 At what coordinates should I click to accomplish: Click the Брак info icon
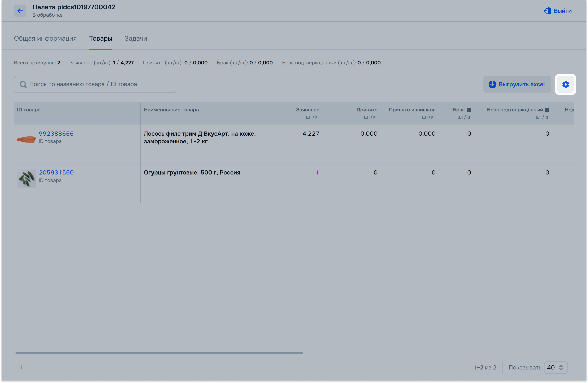(469, 110)
